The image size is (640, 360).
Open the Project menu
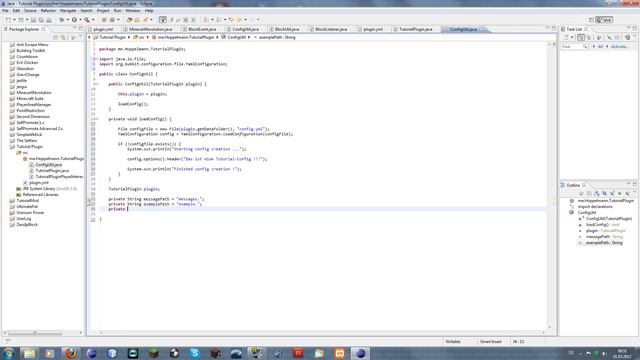[103, 11]
